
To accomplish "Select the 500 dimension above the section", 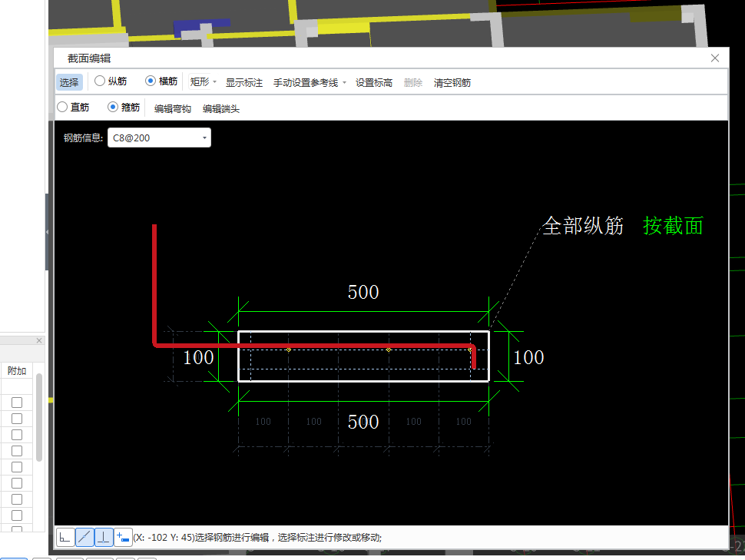I will pos(363,292).
